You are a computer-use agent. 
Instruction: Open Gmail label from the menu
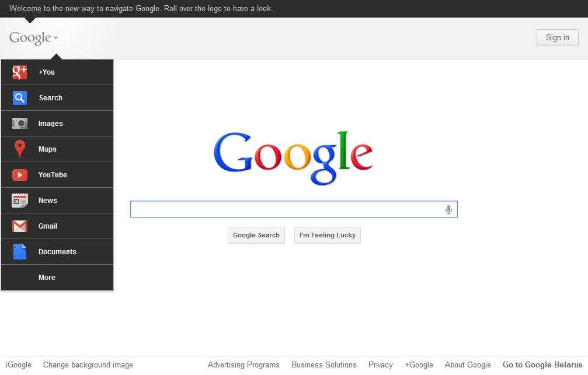[x=48, y=226]
